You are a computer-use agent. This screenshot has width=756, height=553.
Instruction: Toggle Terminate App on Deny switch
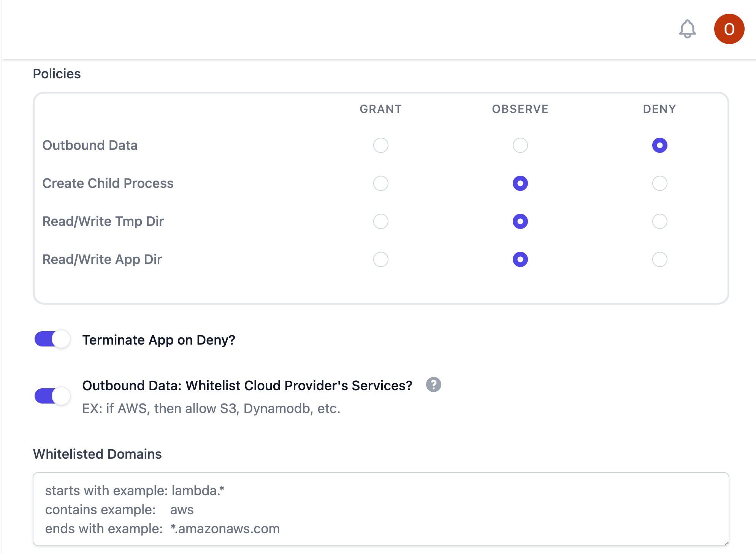[52, 339]
